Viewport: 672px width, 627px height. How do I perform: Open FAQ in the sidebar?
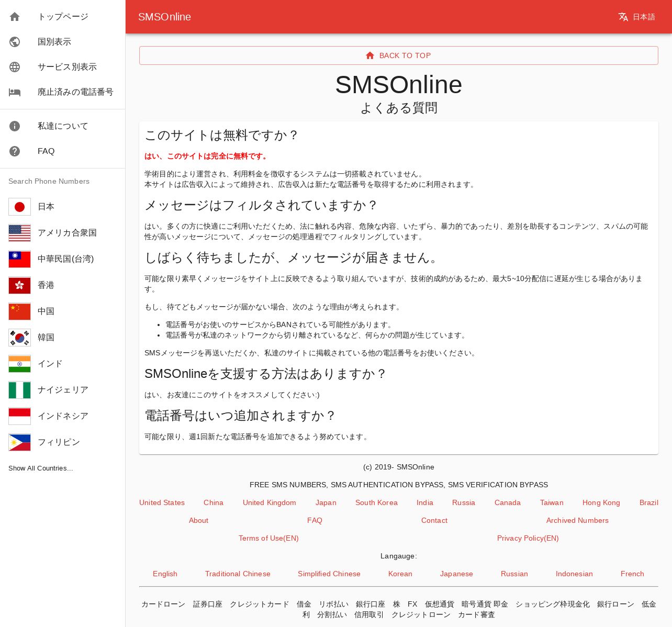tap(62, 151)
